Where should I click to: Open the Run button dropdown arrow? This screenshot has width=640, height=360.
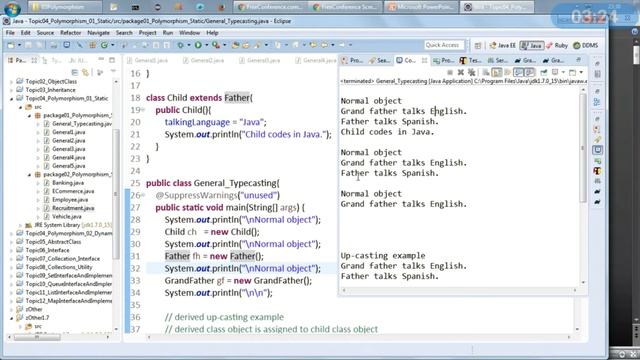[x=206, y=45]
